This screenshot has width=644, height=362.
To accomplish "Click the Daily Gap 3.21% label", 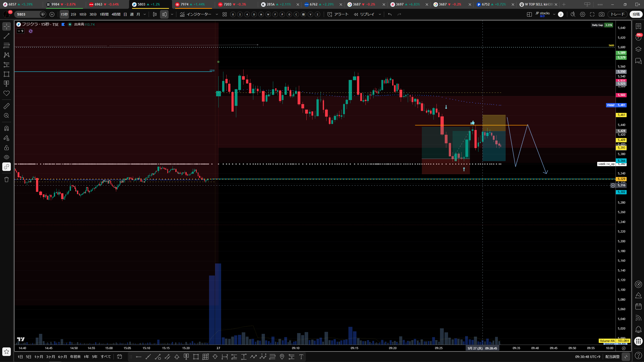I will [x=602, y=25].
